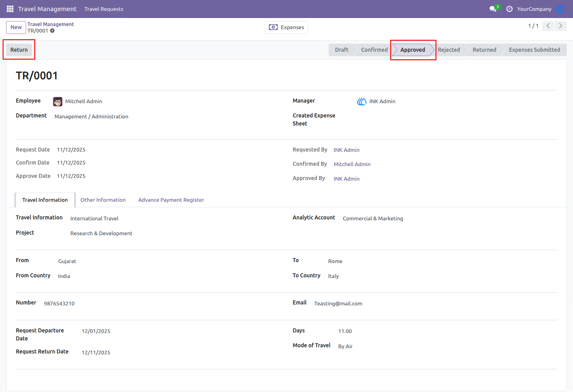
Task: Click the Return button
Action: tap(19, 50)
